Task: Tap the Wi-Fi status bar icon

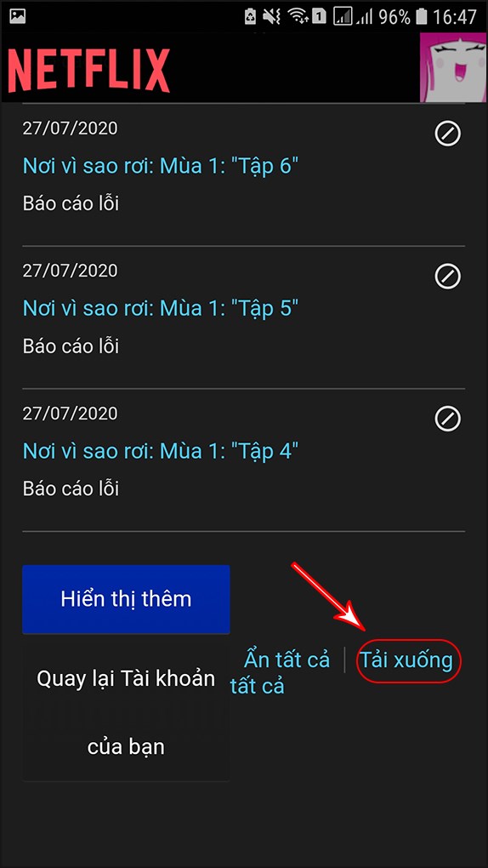Action: tap(299, 17)
